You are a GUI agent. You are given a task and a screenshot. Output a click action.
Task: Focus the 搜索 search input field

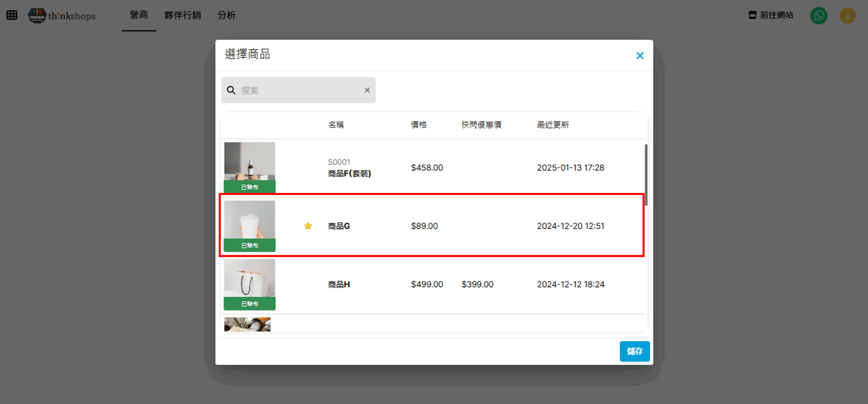tap(298, 90)
